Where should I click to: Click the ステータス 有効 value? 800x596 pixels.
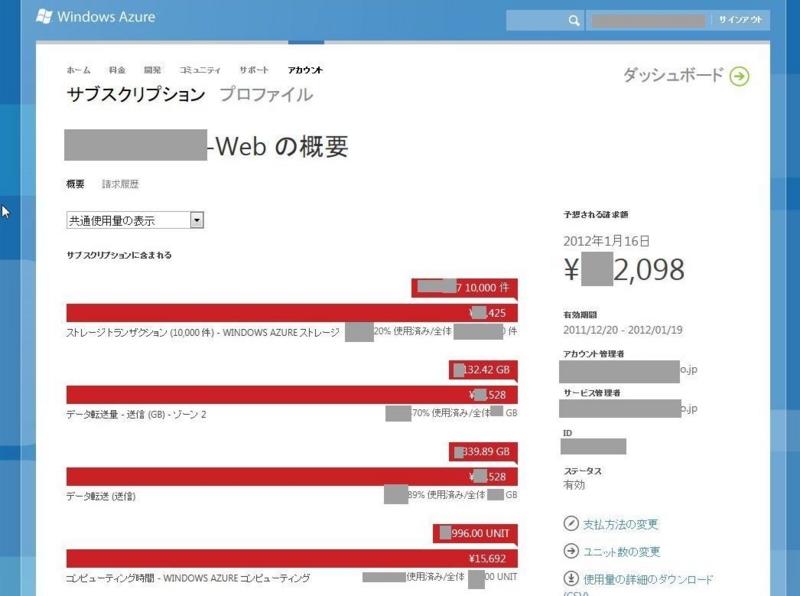click(574, 485)
